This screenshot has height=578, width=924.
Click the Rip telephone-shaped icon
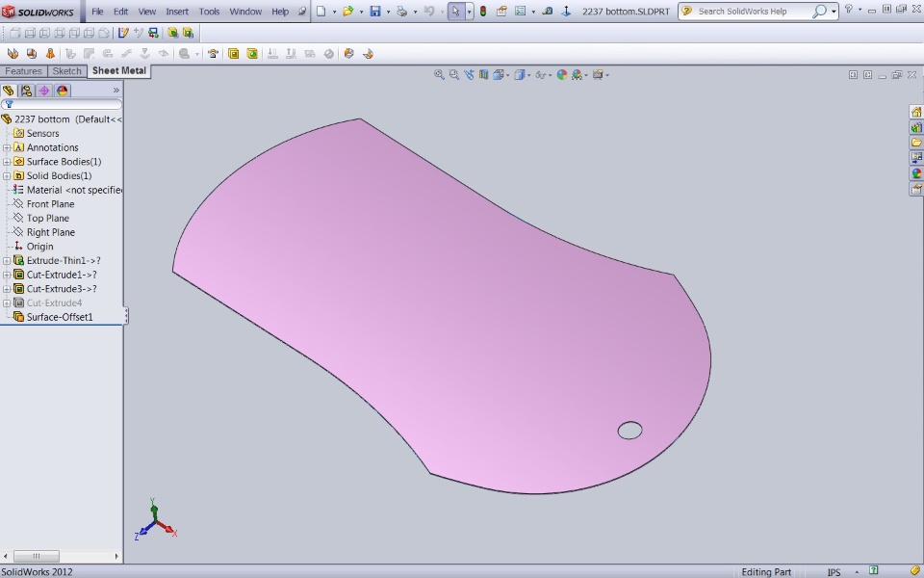[213, 54]
